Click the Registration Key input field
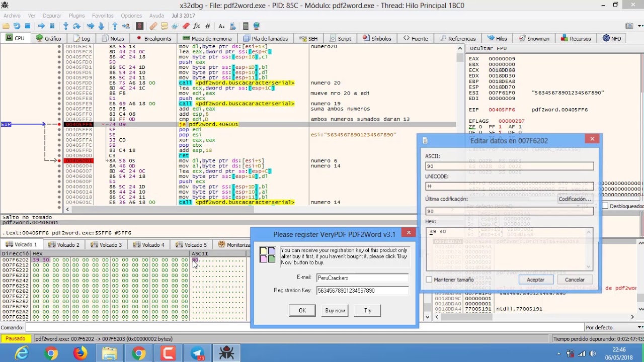Viewport: 644px width, 362px height. tap(362, 291)
